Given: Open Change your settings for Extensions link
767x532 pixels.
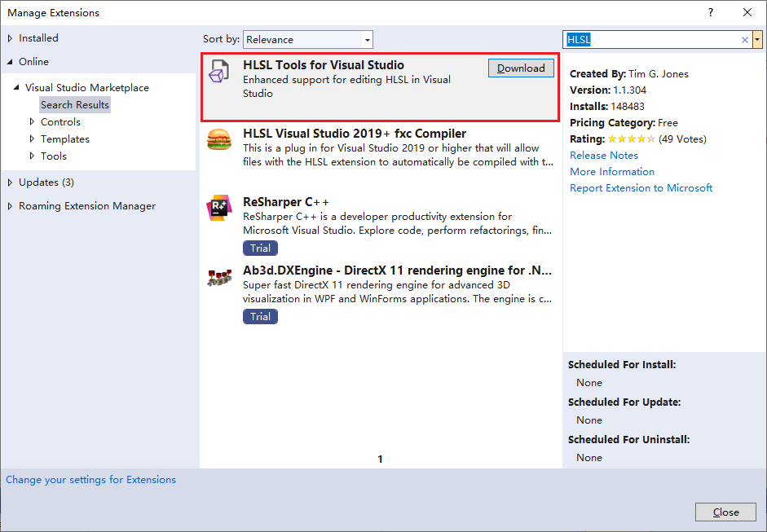Looking at the screenshot, I should (90, 480).
